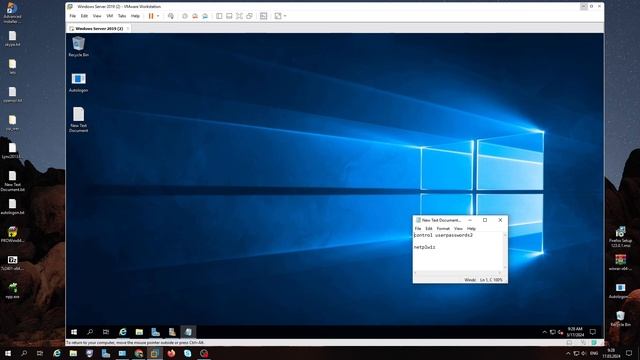Open the VMware console view icon
The width and height of the screenshot is (640, 360).
coord(264,16)
